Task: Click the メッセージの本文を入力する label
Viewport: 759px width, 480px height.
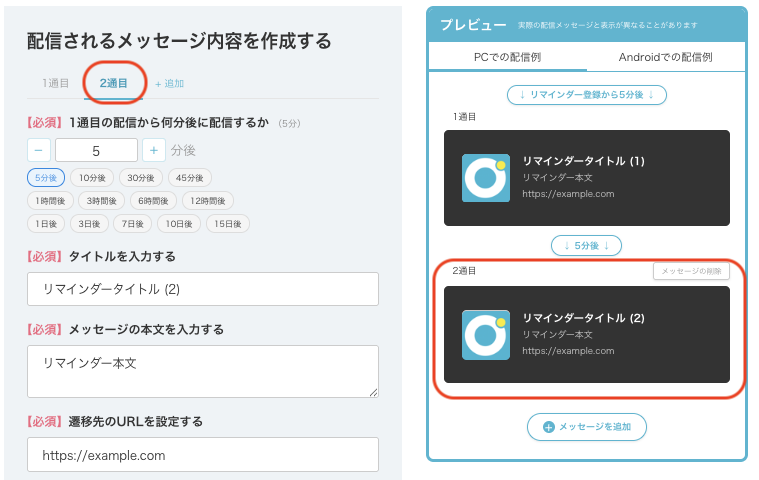Action: [146, 330]
